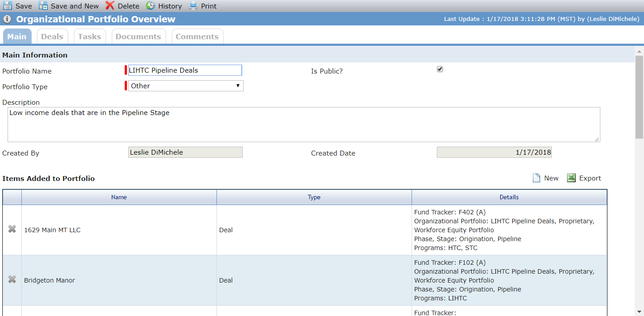
Task: Click the Bridgeton Manor name cell
Action: coord(119,280)
